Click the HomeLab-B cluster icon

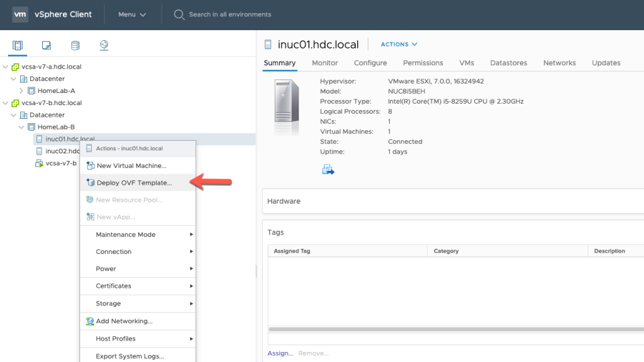pyautogui.click(x=31, y=127)
